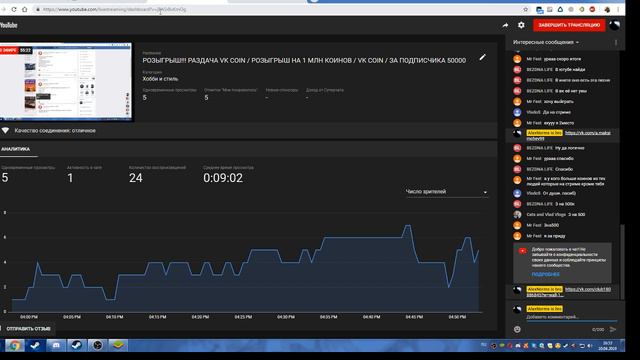Click the 'В ЭФИРЕ' live badge on preview
The height and width of the screenshot is (360, 640).
pyautogui.click(x=9, y=50)
